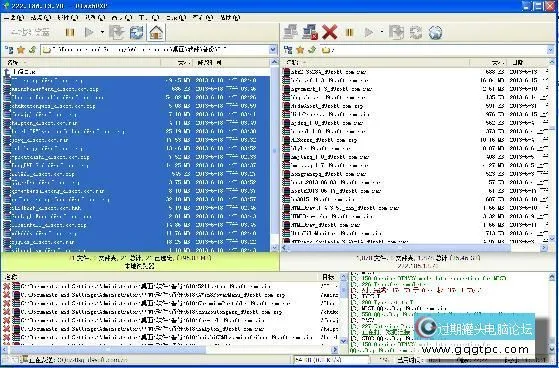Image resolution: width=559 pixels, height=368 pixels.
Task: Click the remote Connect computers icon
Action: pyautogui.click(x=291, y=32)
